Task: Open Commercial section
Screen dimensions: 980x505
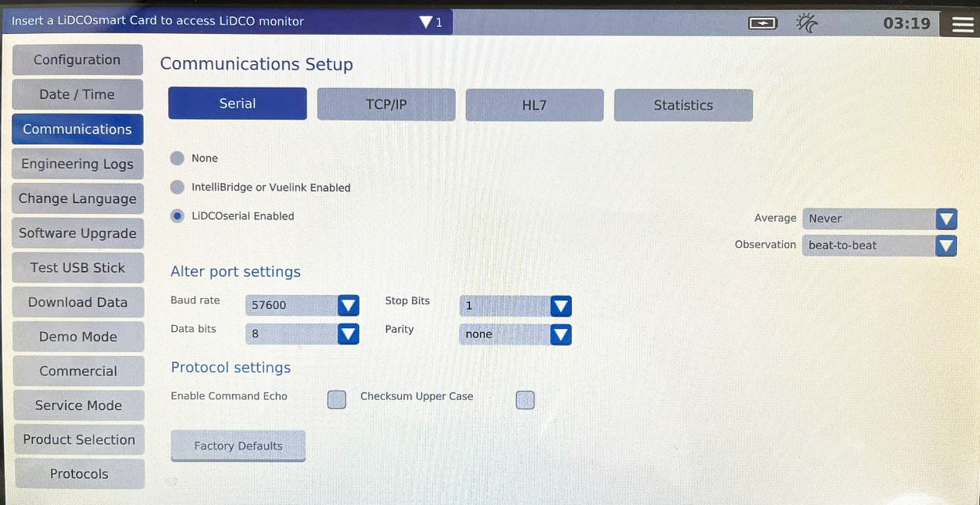Action: (x=78, y=371)
